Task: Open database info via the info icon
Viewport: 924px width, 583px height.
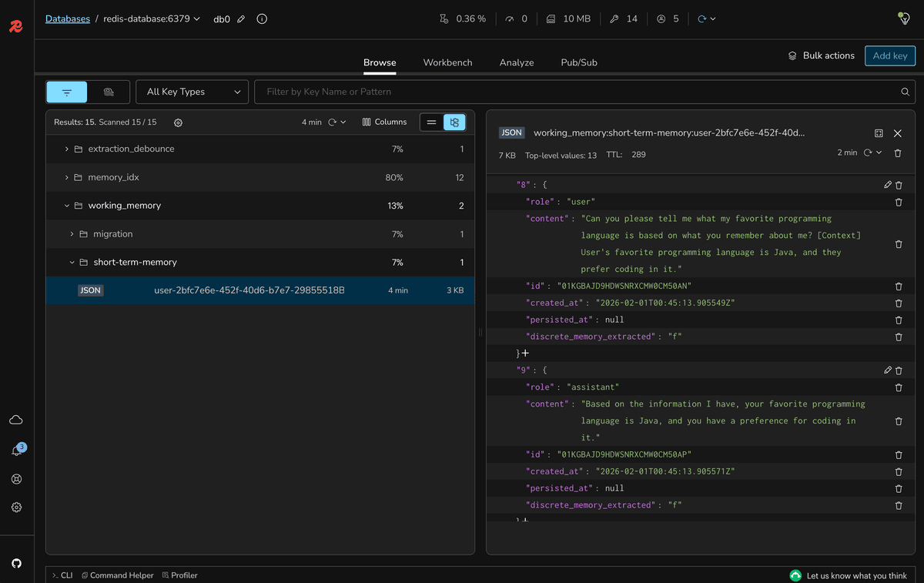Action: tap(262, 18)
